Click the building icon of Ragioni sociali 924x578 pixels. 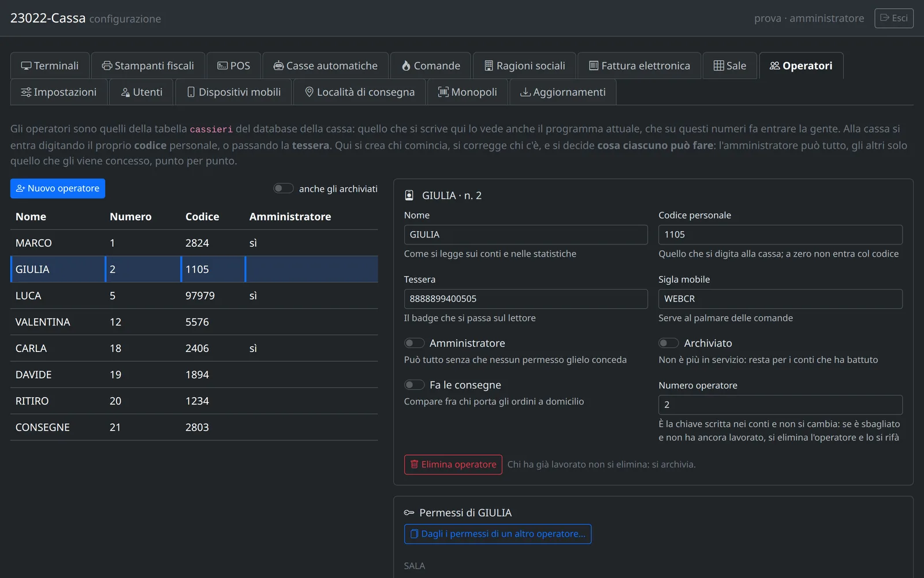(489, 66)
